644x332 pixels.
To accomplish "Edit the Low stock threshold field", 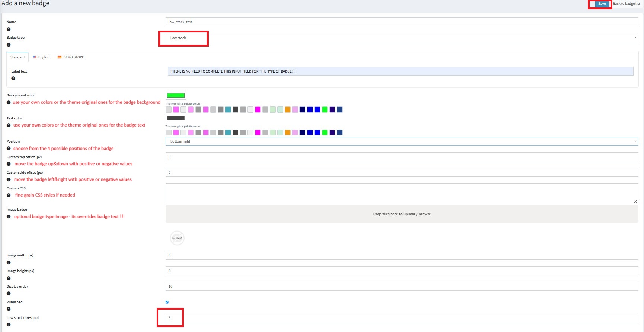I will (x=402, y=317).
